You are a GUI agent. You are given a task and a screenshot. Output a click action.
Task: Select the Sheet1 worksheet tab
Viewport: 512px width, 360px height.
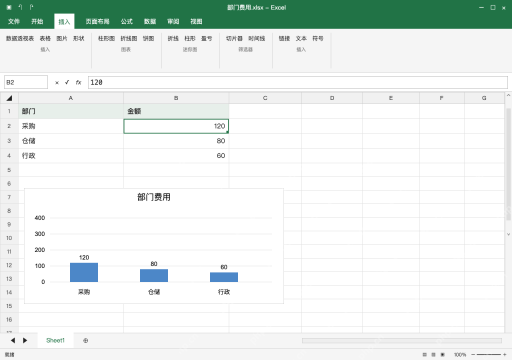point(55,340)
